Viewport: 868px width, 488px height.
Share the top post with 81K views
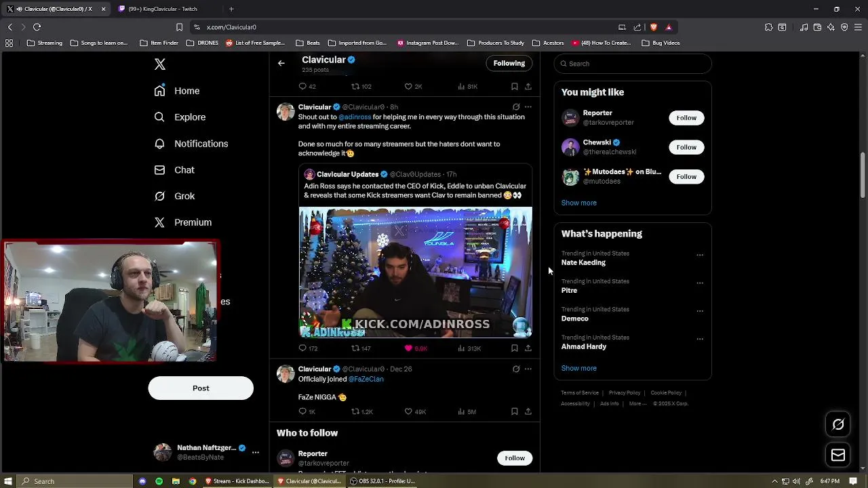pyautogui.click(x=528, y=87)
